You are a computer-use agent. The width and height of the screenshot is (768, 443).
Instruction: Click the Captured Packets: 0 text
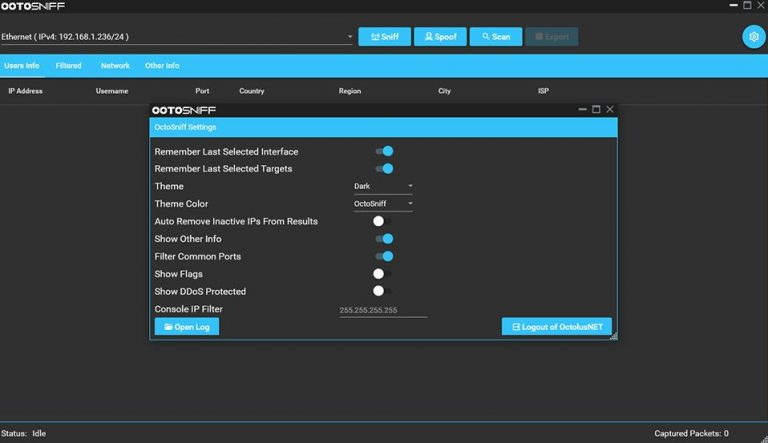pyautogui.click(x=691, y=434)
